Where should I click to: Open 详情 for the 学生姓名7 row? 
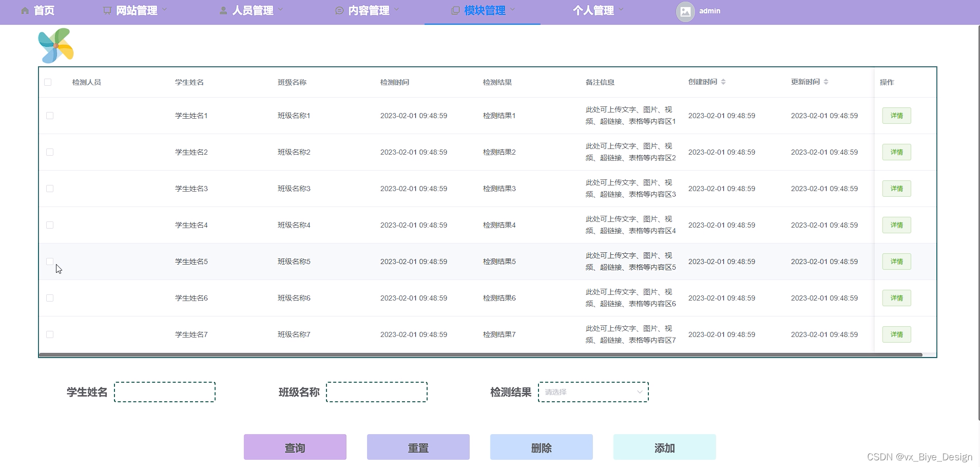[x=897, y=334]
